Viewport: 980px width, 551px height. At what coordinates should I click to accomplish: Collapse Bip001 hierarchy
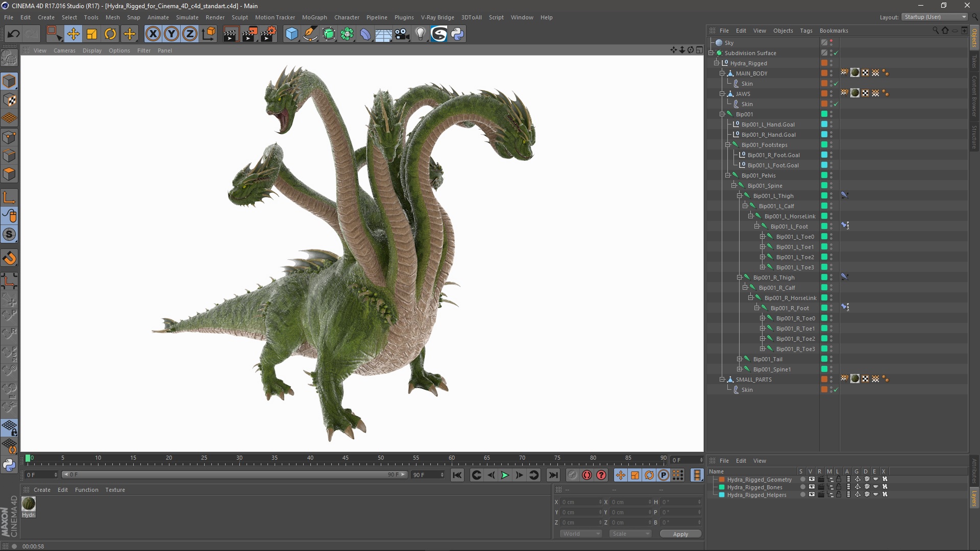[x=722, y=114]
